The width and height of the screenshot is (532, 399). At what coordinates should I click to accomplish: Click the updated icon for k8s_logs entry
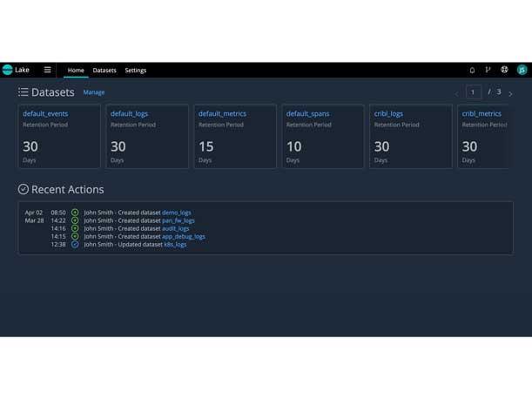75,245
